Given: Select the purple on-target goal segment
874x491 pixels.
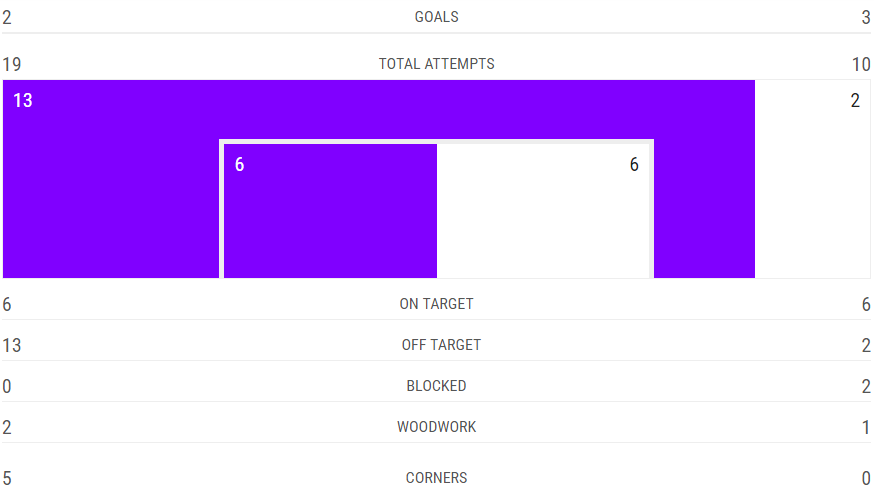Looking at the screenshot, I should click(331, 211).
